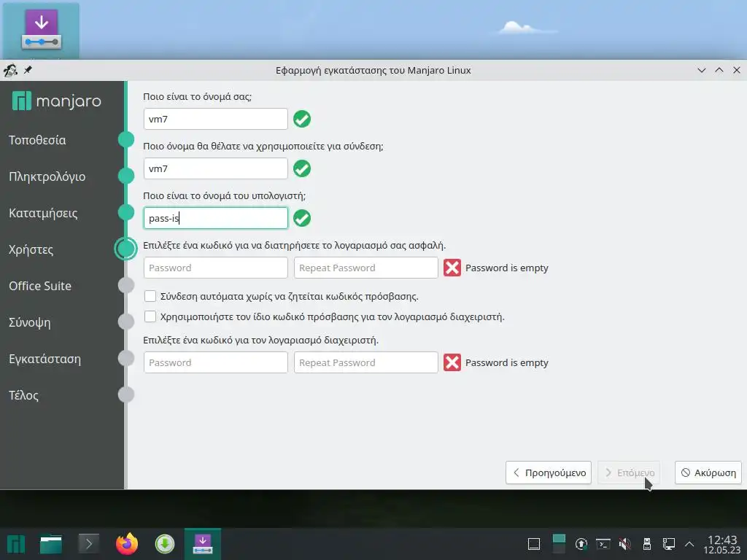747x560 pixels.
Task: Click the "Ποιο είναι το όνομά σας;" label
Action: coord(197,97)
